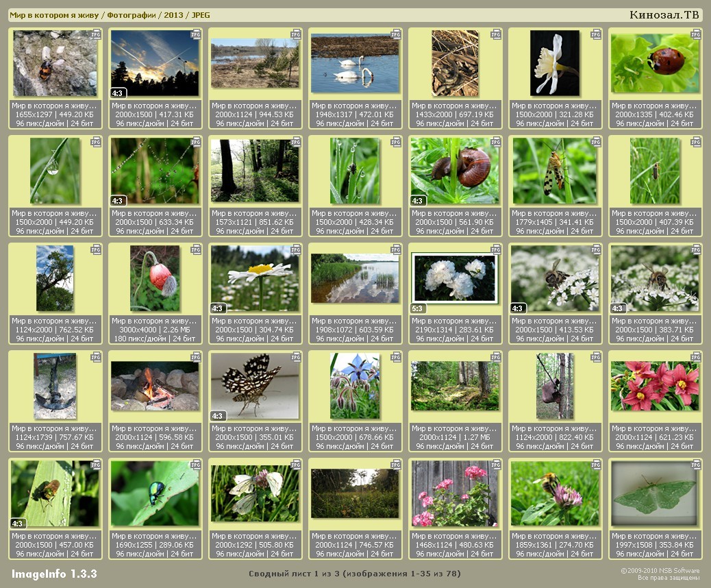This screenshot has height=588, width=711.
Task: Click the 'Кинозал.ТВ' label in the header
Action: point(665,14)
